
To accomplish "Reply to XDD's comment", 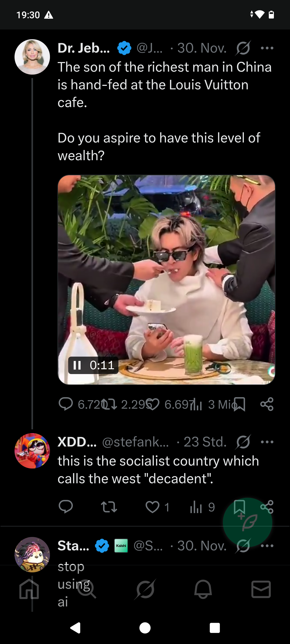I will pos(66,507).
